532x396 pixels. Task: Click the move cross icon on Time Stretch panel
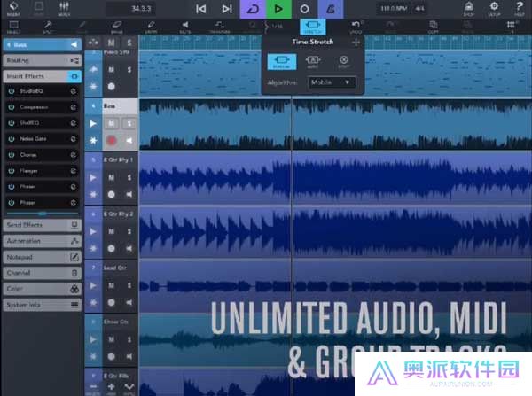pos(356,42)
